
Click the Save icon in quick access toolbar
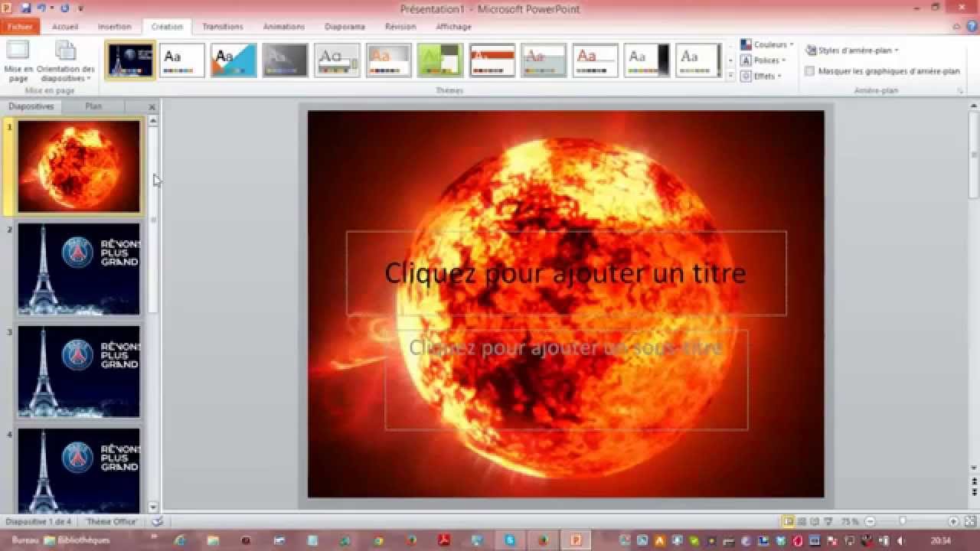click(26, 8)
